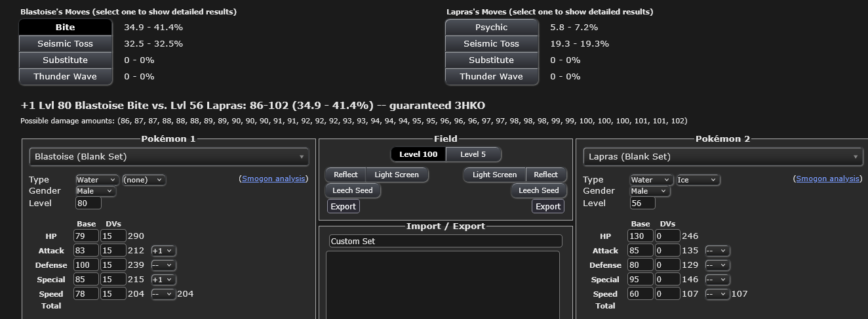
Task: Click Lapras's Speed base field 60
Action: pyautogui.click(x=641, y=294)
